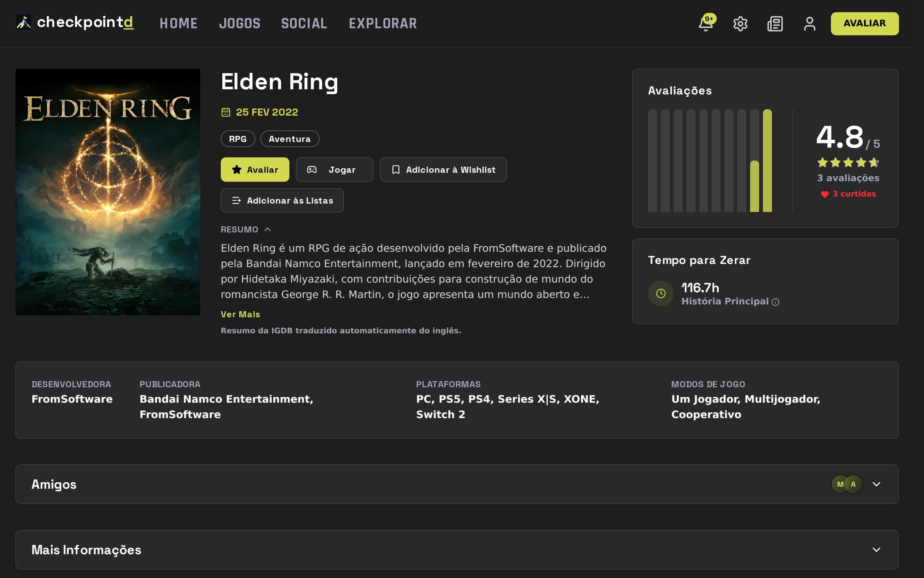Click the yellow Avaliar star button

pyautogui.click(x=255, y=169)
